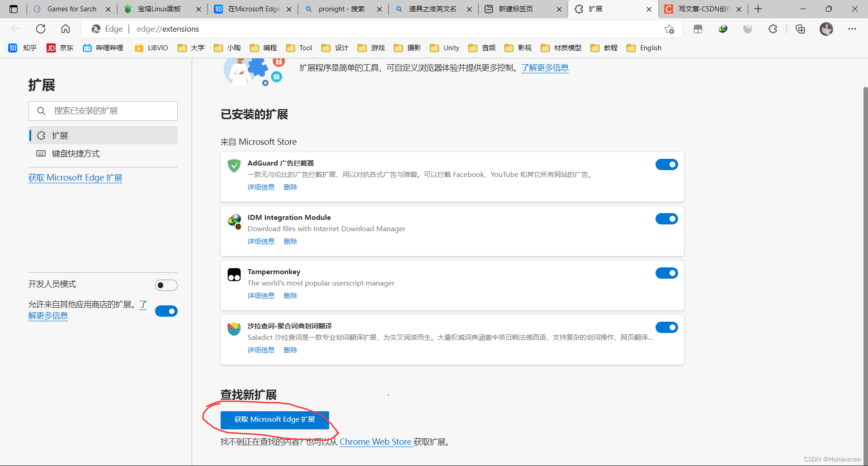
Task: Click 了解更多信息 link in the header
Action: coord(545,68)
